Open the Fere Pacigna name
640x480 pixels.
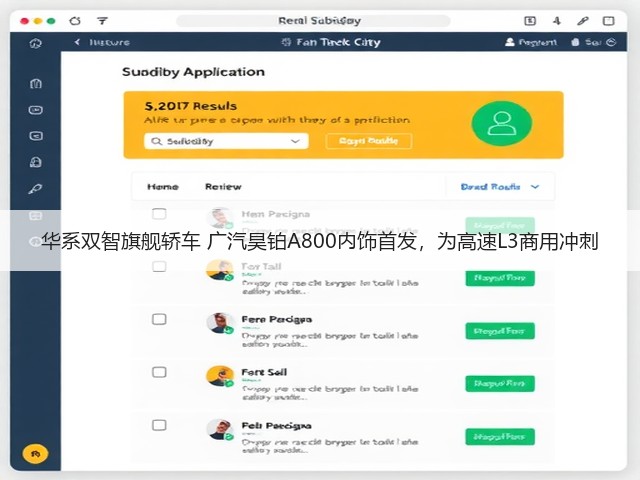277,319
